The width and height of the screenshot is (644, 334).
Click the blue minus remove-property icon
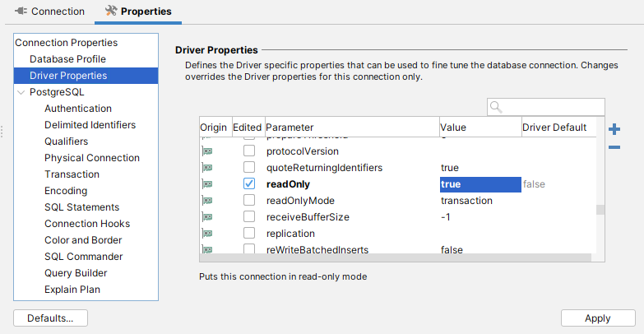point(614,147)
